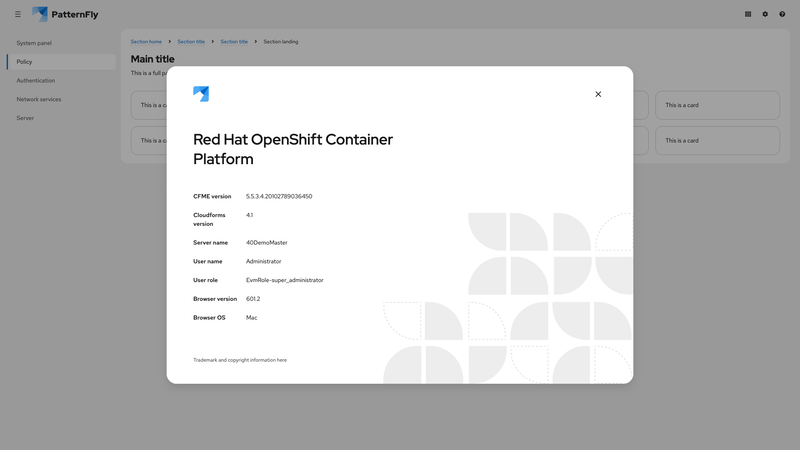Select the rightmost card in second row
This screenshot has width=800, height=450.
[x=717, y=140]
